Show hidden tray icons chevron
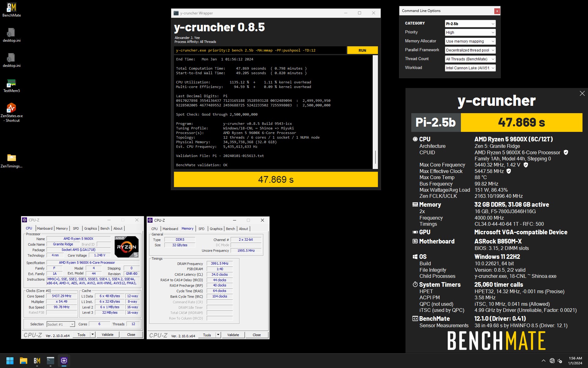Screen dimensions: 588x368 click(543, 361)
